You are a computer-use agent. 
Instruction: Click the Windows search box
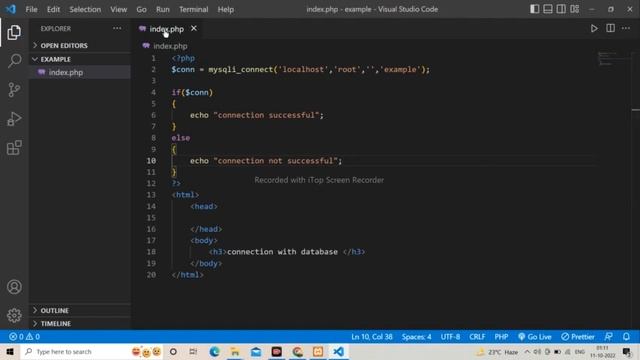coord(91,351)
